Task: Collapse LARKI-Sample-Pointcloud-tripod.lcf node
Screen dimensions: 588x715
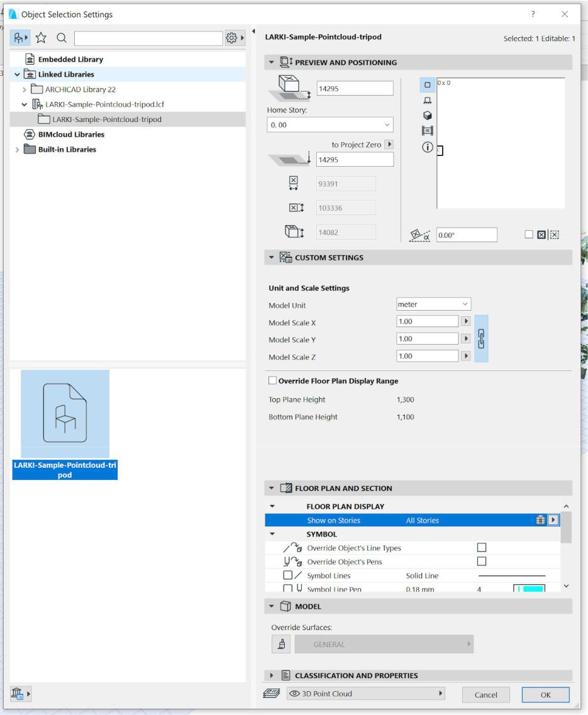Action: pyautogui.click(x=24, y=104)
